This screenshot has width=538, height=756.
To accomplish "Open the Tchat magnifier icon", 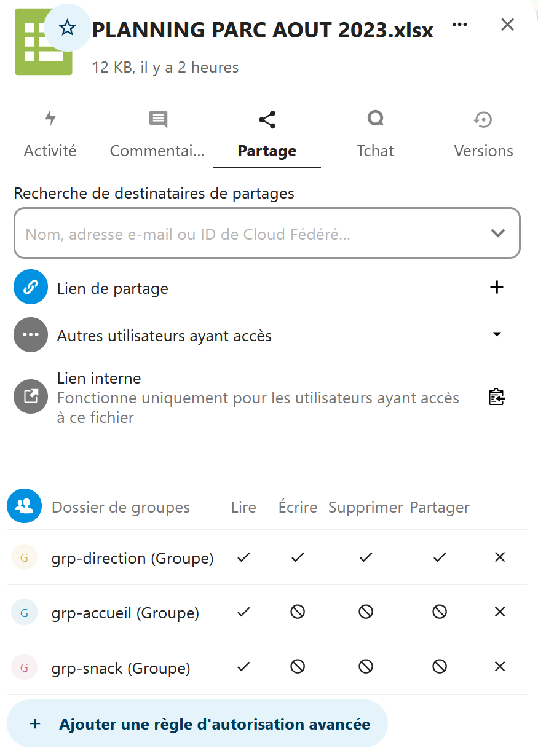I will tap(375, 118).
